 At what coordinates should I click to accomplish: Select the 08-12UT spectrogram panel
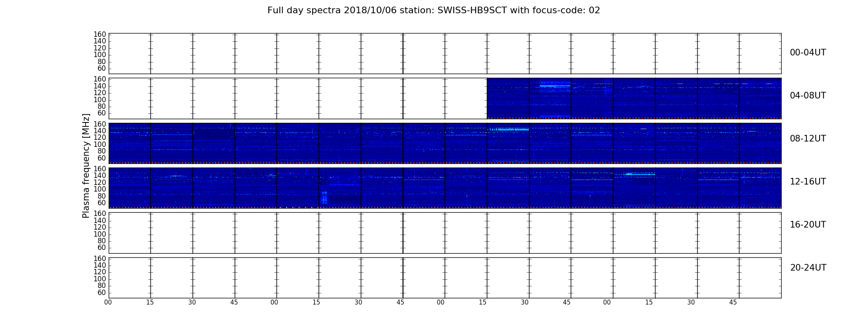coord(445,143)
